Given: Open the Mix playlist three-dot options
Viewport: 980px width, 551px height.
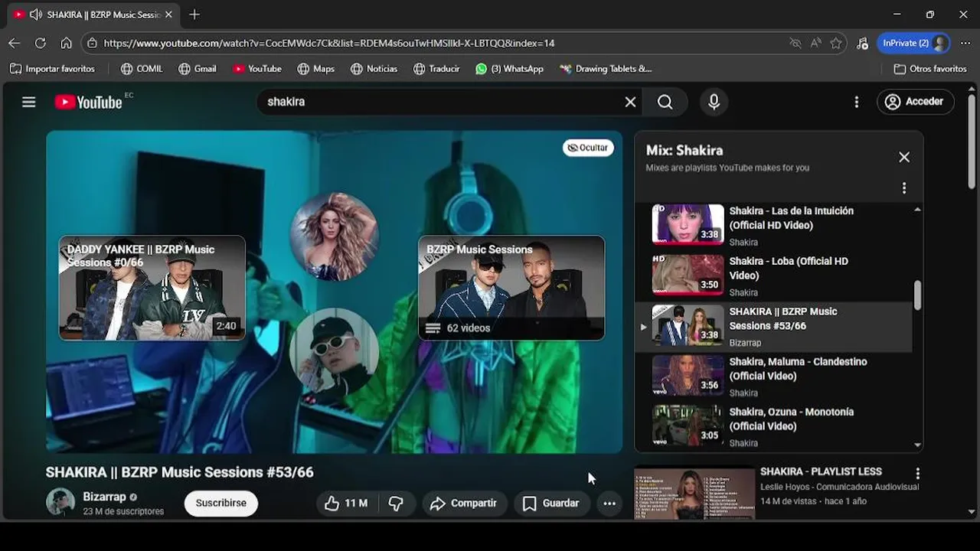Looking at the screenshot, I should [x=904, y=188].
